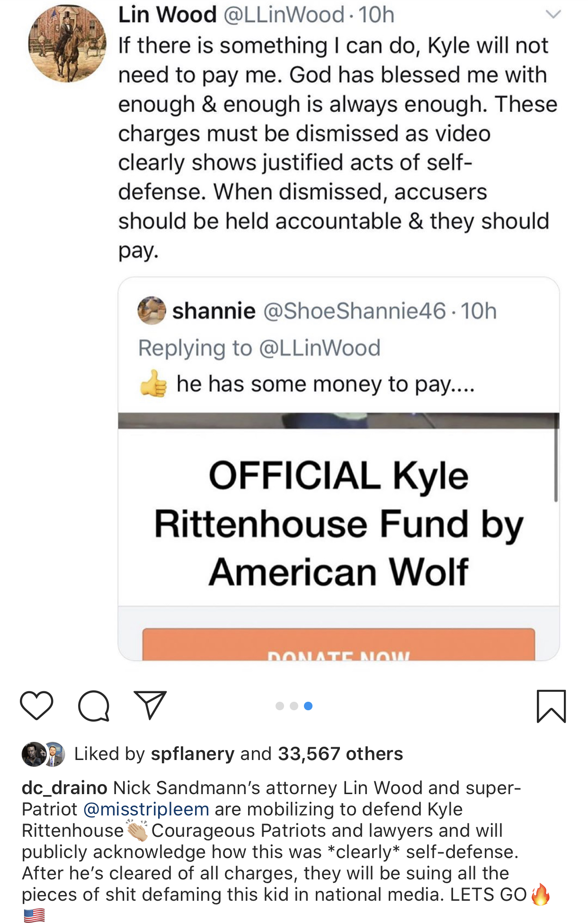
Task: Go to second carousel dot
Action: [x=294, y=706]
